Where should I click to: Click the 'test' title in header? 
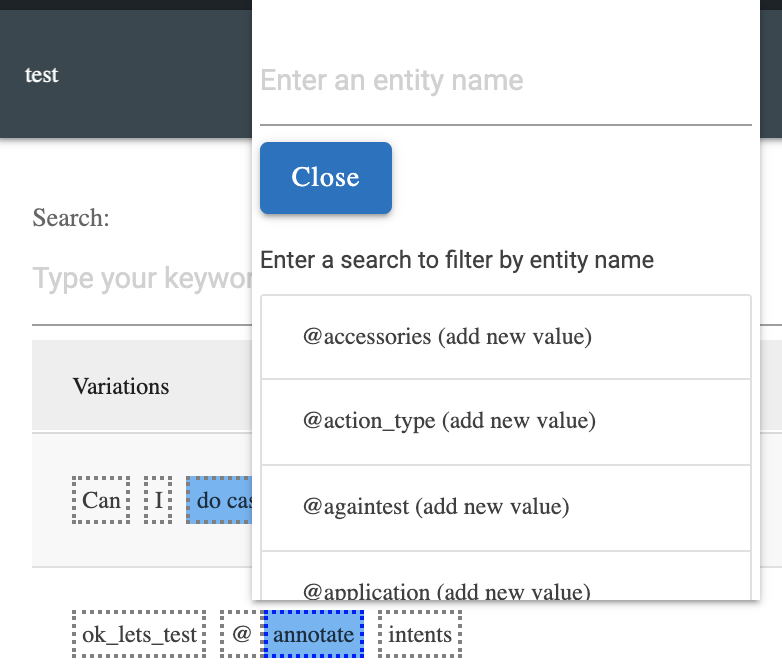point(42,75)
